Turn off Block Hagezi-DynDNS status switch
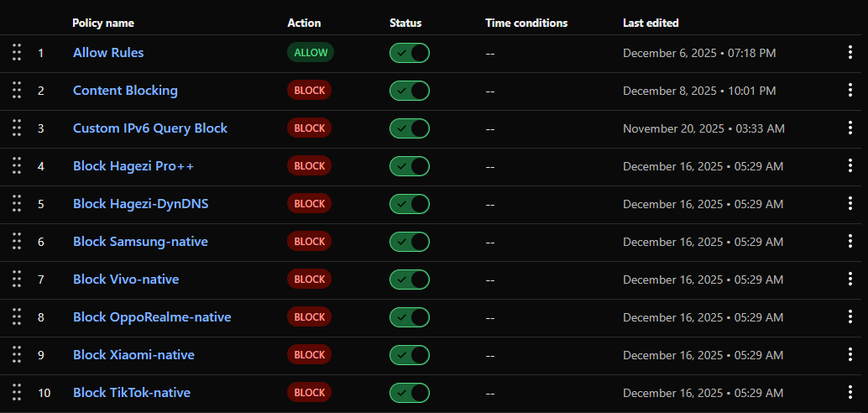868x413 pixels. coord(409,204)
